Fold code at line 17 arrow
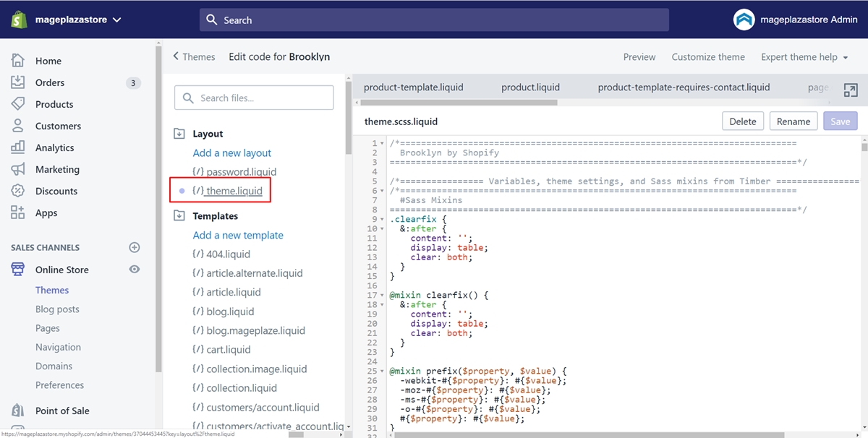 point(381,295)
